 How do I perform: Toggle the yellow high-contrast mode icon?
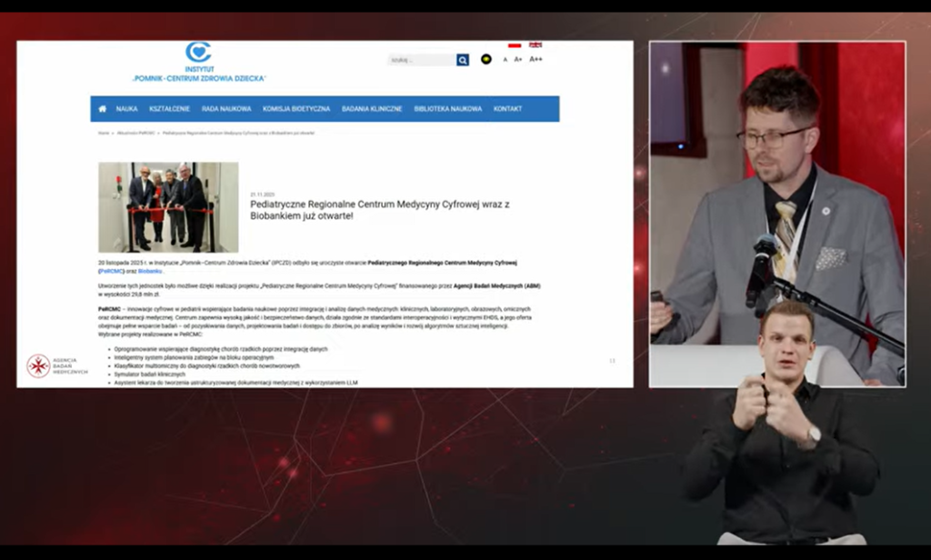(x=486, y=59)
